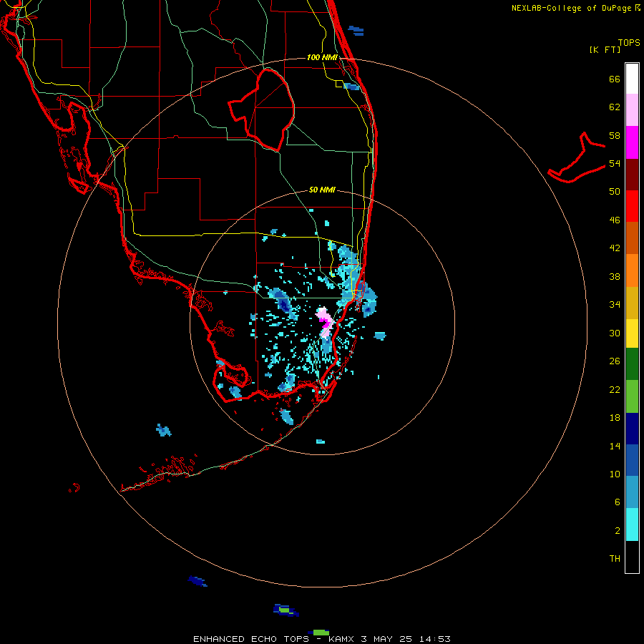The height and width of the screenshot is (644, 644).
Task: Click the yellow legend color block
Action: coord(632,333)
